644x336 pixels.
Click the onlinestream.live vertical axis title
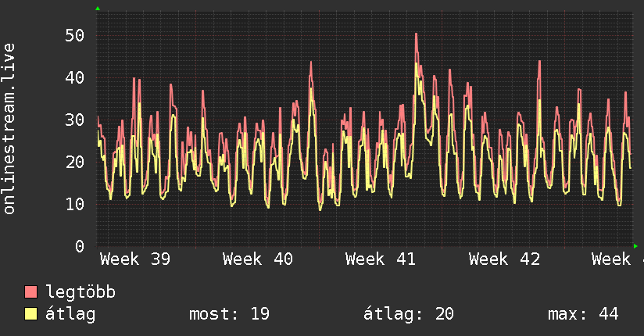9,129
